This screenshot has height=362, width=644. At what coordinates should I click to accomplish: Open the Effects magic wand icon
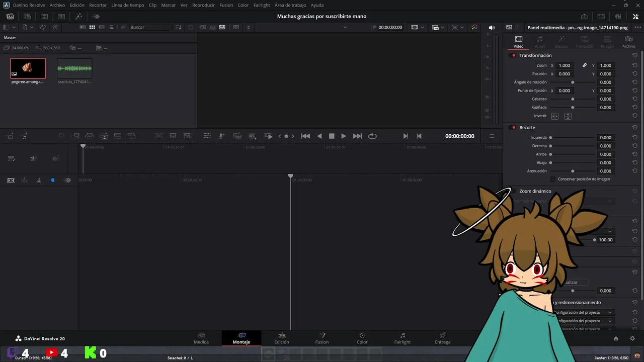[78, 16]
